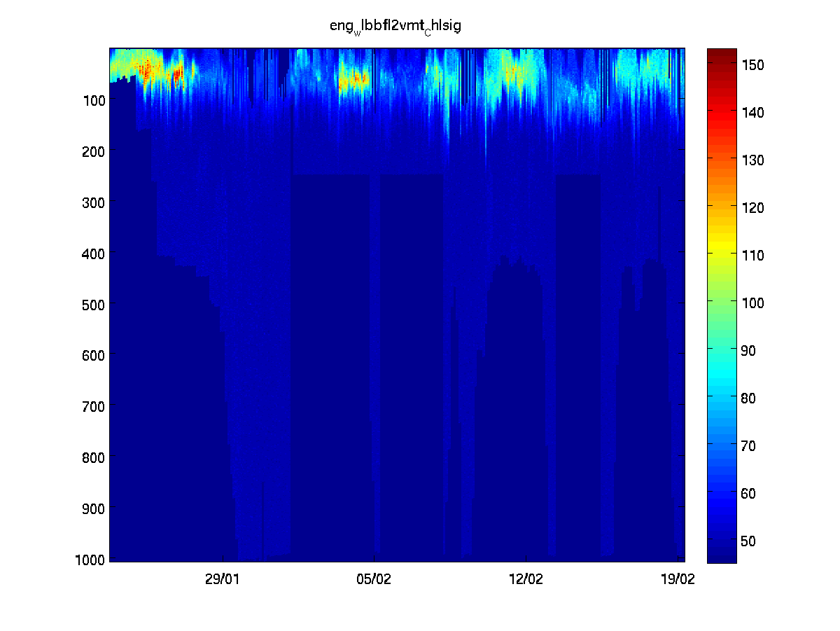Click the colorbar value 80 label
Image resolution: width=840 pixels, height=631 pixels.
[750, 398]
